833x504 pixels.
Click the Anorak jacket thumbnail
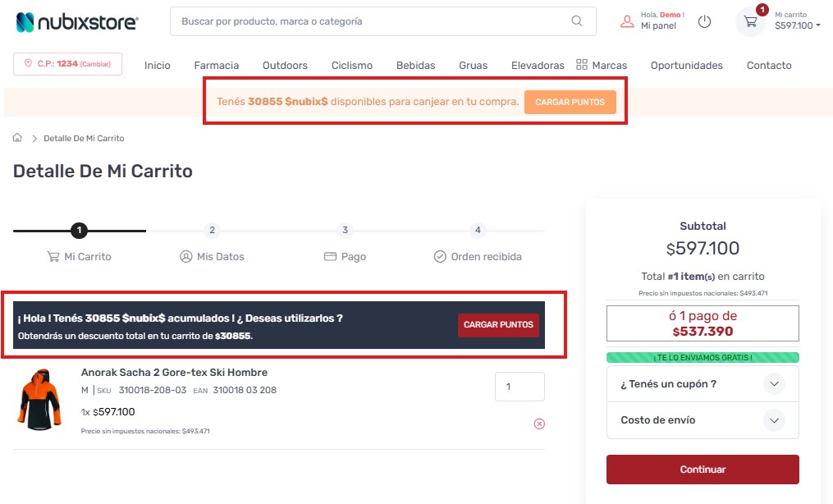coord(39,400)
